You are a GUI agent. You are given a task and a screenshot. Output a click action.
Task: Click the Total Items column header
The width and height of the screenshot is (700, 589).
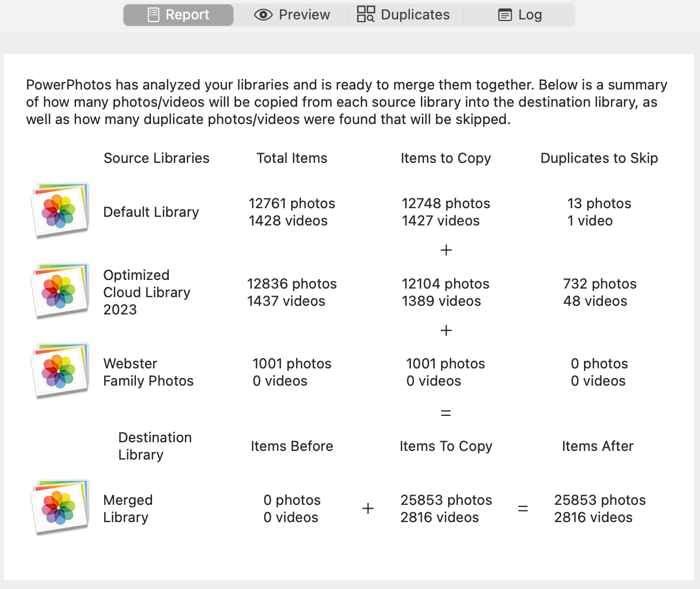tap(292, 158)
